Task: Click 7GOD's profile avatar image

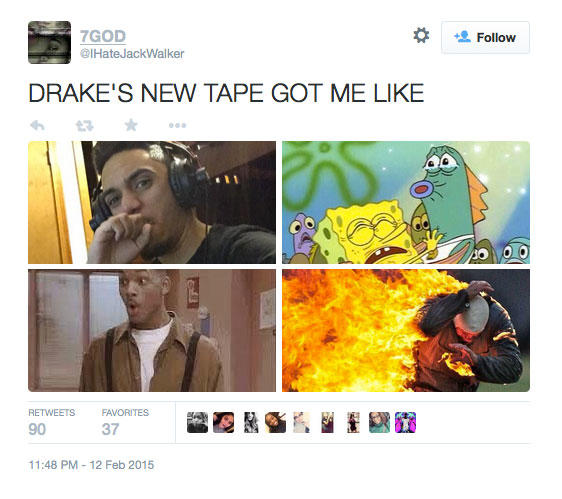Action: [49, 42]
